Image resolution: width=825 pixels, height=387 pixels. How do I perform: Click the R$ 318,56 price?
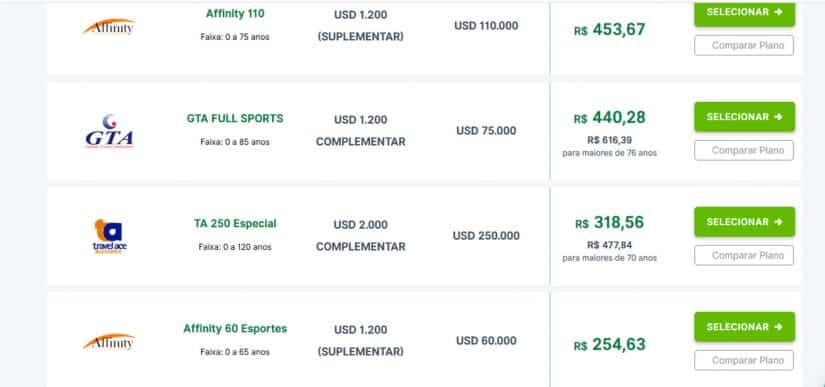point(609,222)
